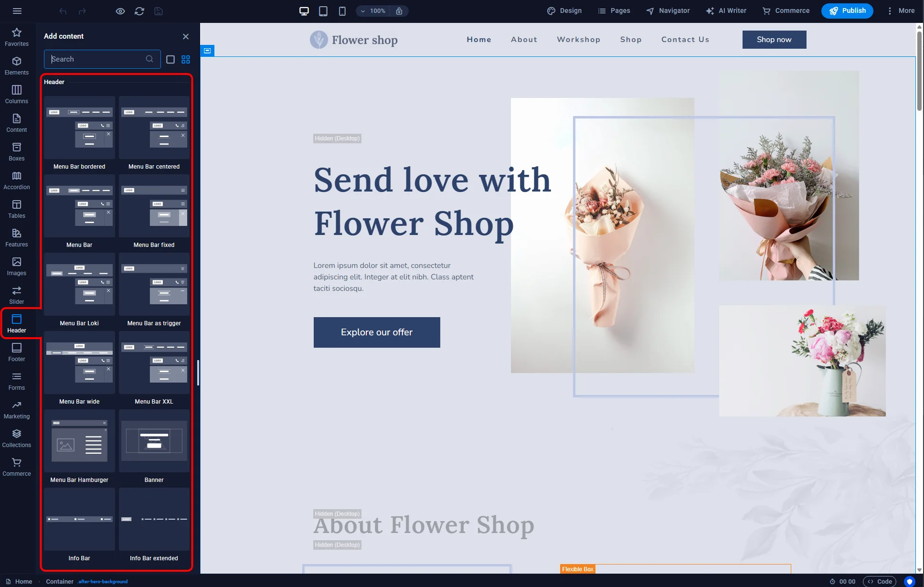Toggle grid view of content blocks
This screenshot has width=924, height=587.
click(x=186, y=59)
